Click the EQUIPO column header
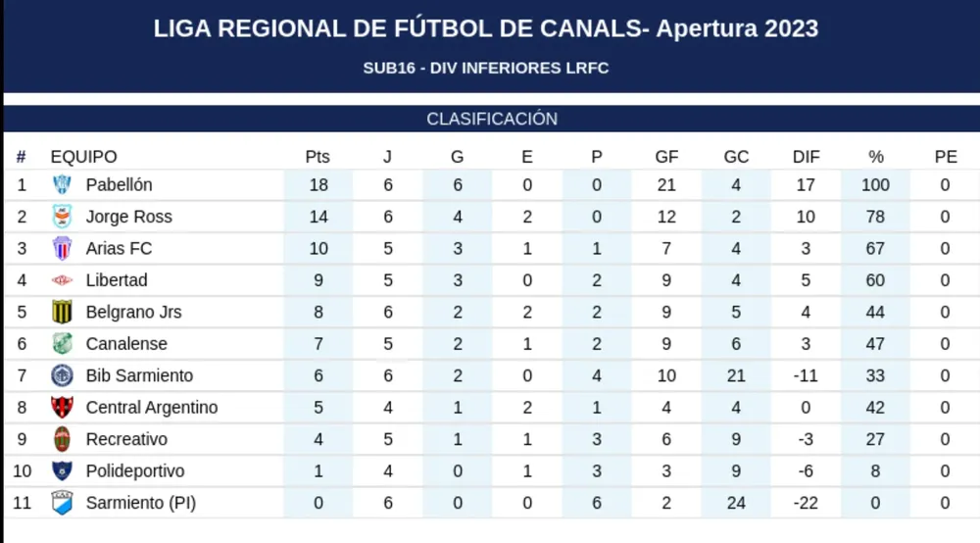The height and width of the screenshot is (543, 980). (83, 157)
